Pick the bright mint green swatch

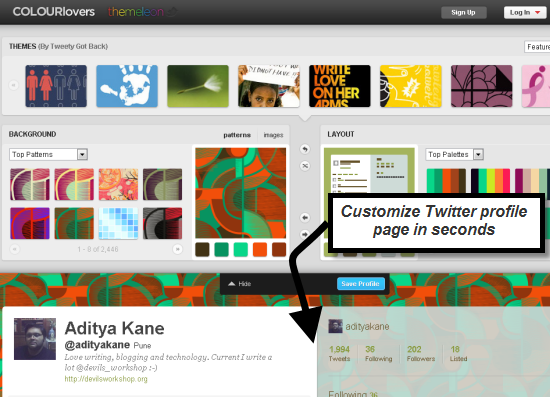point(241,250)
